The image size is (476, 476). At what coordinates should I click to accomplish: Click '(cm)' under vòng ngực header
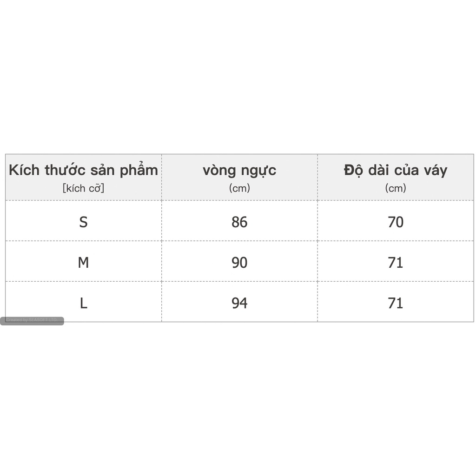[239, 188]
